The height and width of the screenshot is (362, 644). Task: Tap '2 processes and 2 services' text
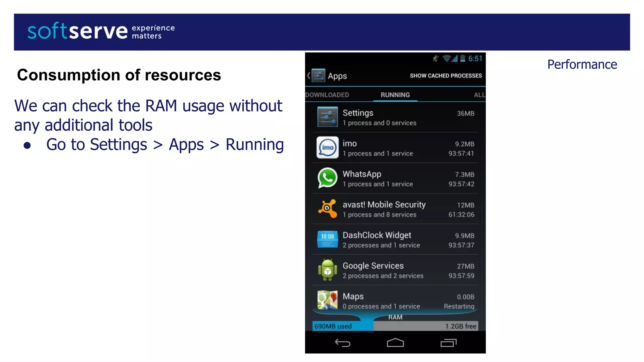(383, 276)
